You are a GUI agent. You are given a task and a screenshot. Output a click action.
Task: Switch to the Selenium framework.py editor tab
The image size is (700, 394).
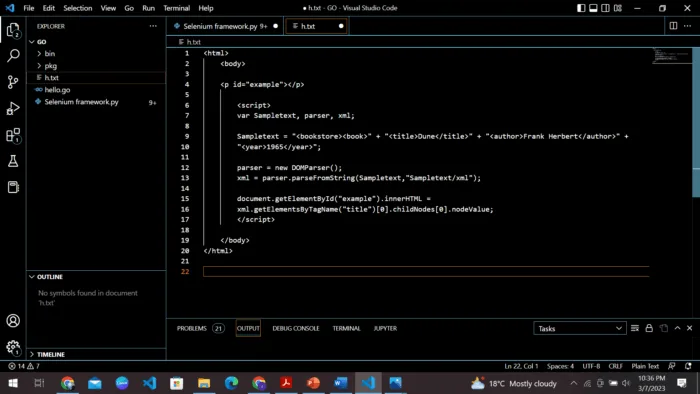pyautogui.click(x=225, y=26)
